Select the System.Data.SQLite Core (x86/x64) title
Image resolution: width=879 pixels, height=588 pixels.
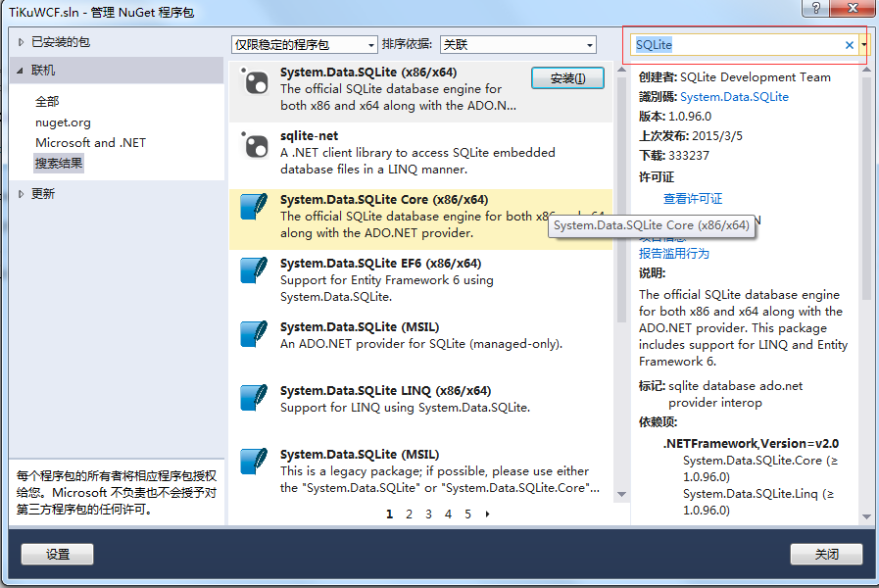pos(384,200)
